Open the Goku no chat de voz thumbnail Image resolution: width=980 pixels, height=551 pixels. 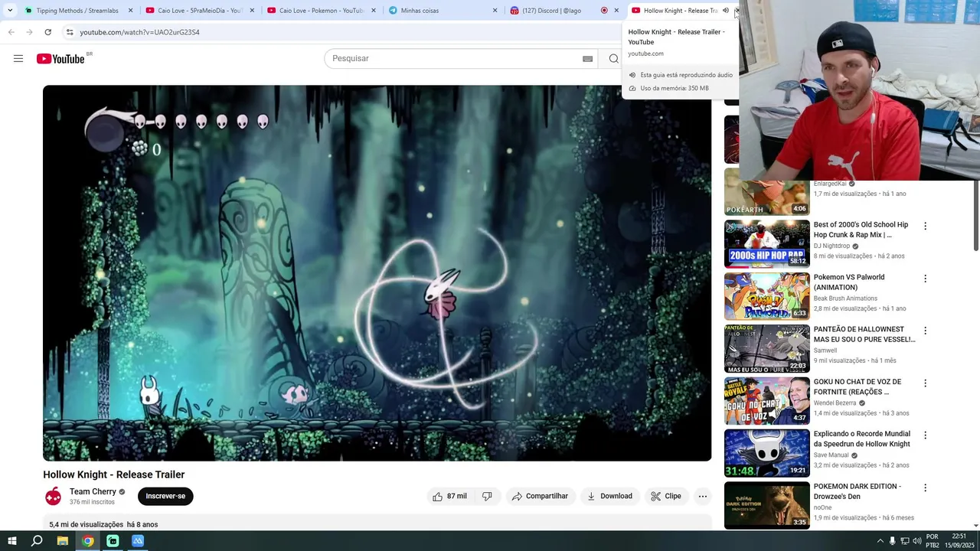[x=766, y=400]
